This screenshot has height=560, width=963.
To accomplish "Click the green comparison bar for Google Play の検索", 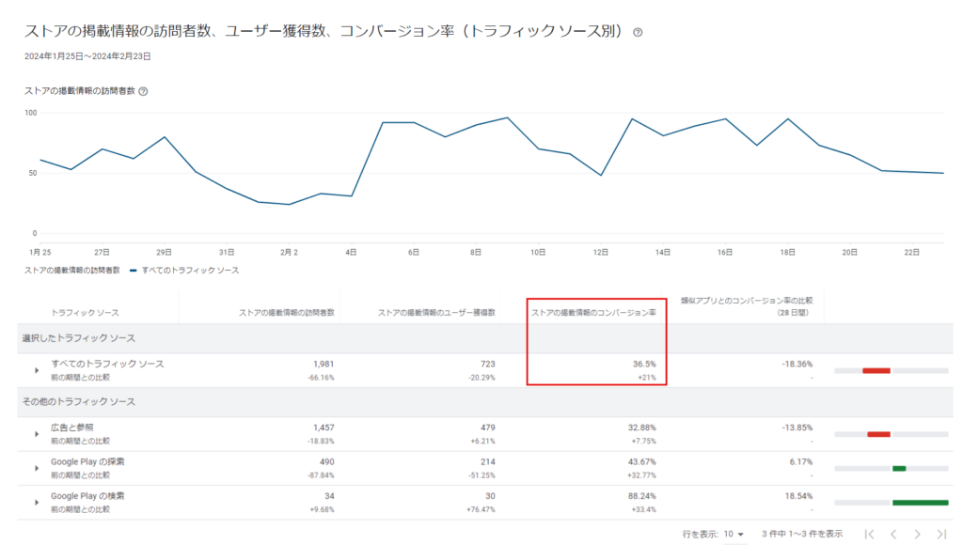I will 920,503.
